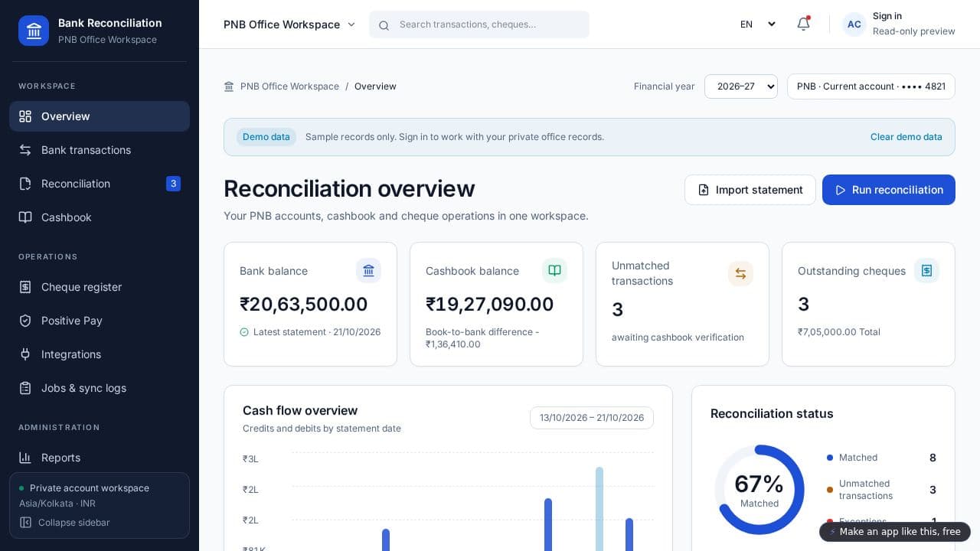This screenshot has height=551, width=980.
Task: Click the ₹7,05,000.00 Total text
Action: 839,332
